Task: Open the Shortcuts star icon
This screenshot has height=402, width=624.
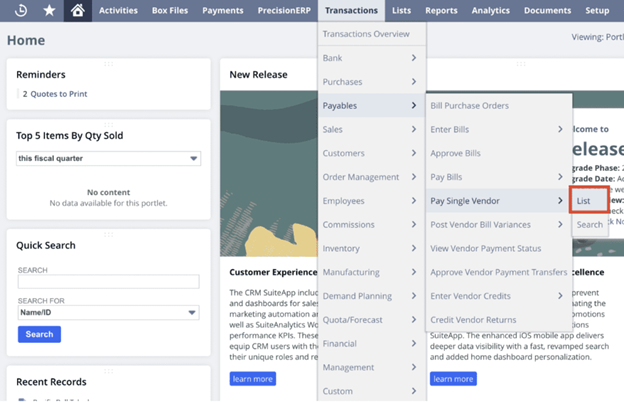Action: 50,10
